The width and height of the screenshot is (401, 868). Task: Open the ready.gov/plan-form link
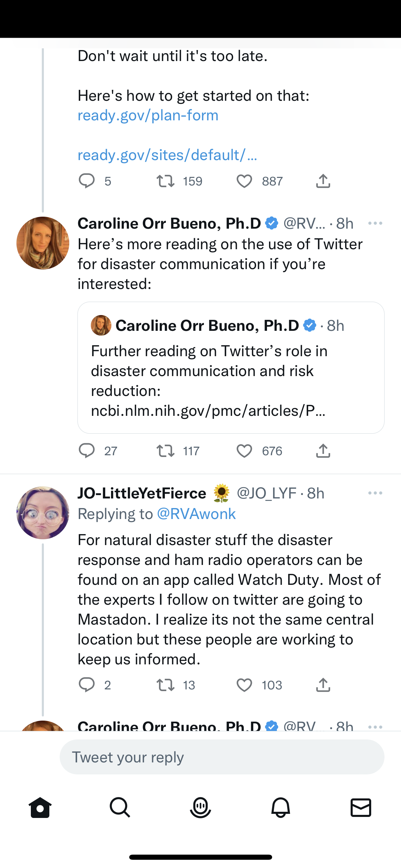coord(148,116)
